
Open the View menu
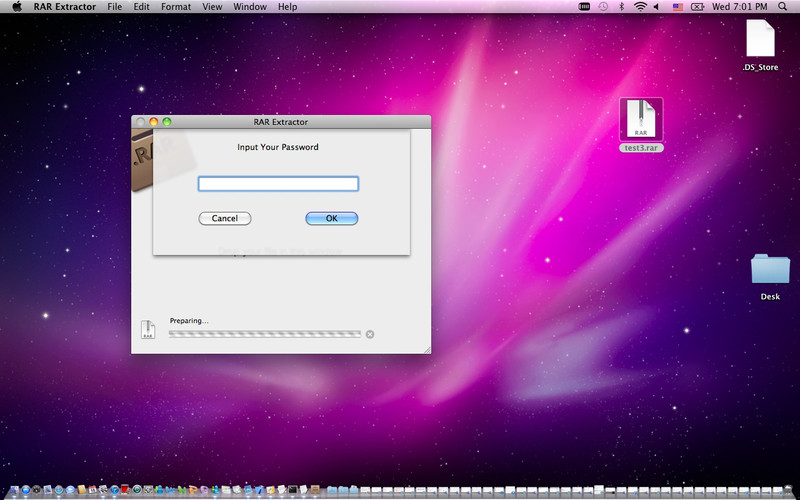click(212, 7)
